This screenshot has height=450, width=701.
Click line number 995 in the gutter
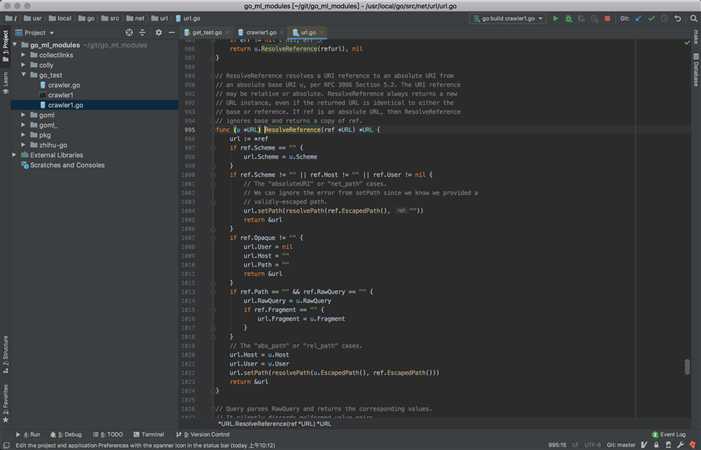(x=190, y=130)
